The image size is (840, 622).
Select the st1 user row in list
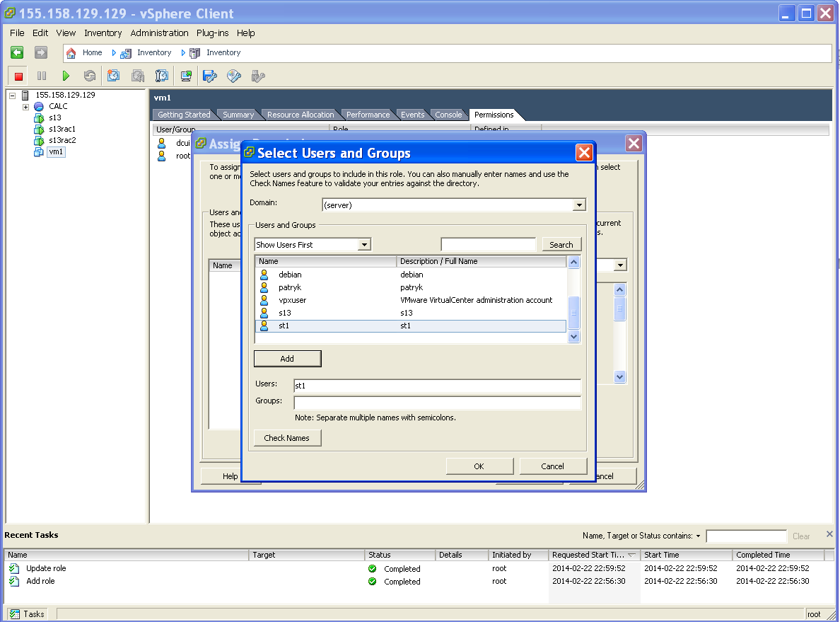coord(411,326)
